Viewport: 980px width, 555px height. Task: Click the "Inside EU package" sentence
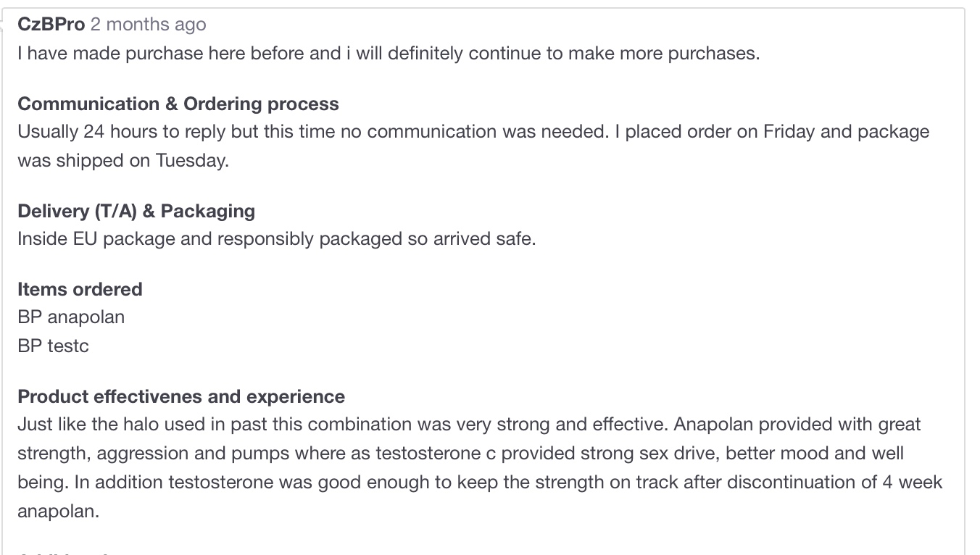pos(276,239)
